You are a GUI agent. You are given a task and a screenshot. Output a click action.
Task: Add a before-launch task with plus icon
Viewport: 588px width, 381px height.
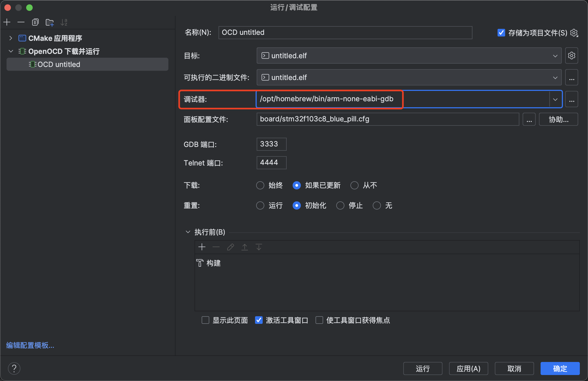[x=202, y=247]
